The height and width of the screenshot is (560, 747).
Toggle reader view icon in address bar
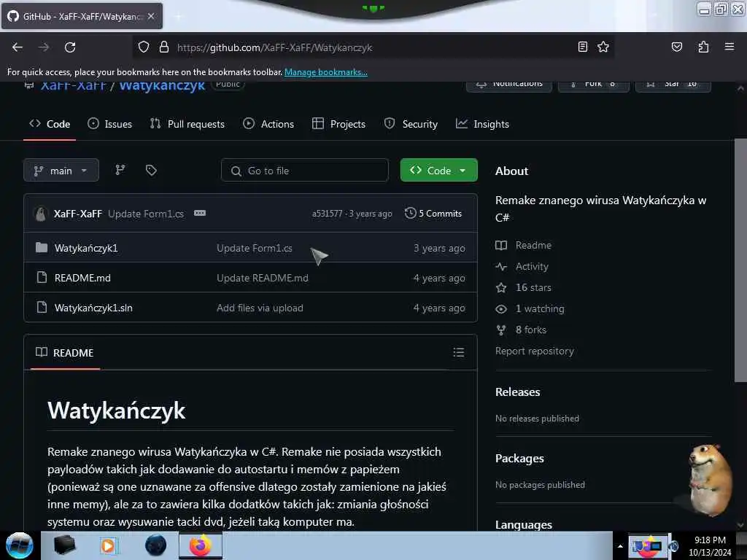click(582, 47)
